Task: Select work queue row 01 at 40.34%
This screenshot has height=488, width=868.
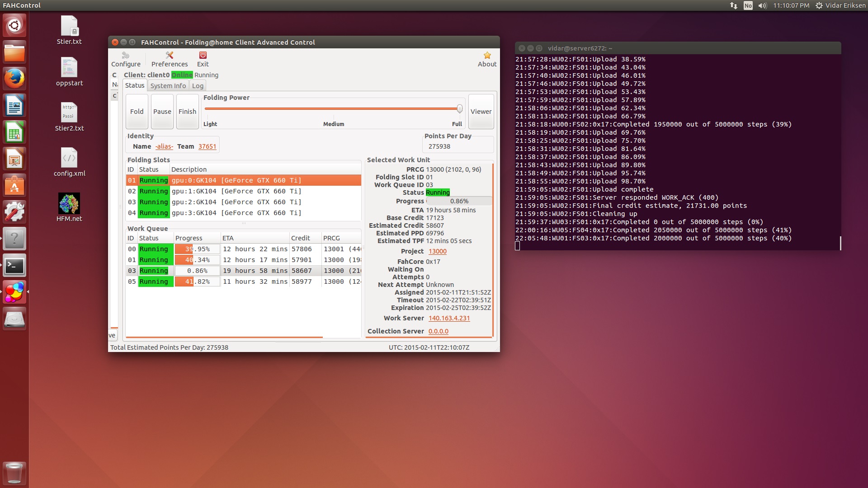Action: click(x=244, y=260)
